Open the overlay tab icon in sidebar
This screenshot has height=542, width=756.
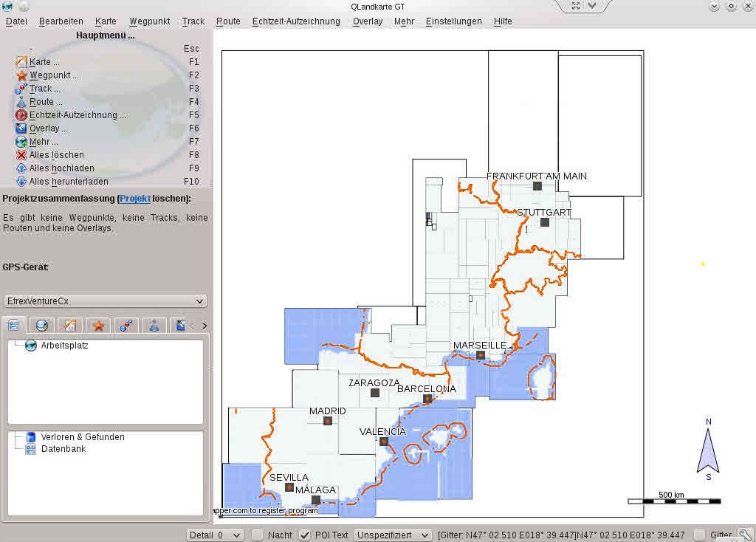182,325
